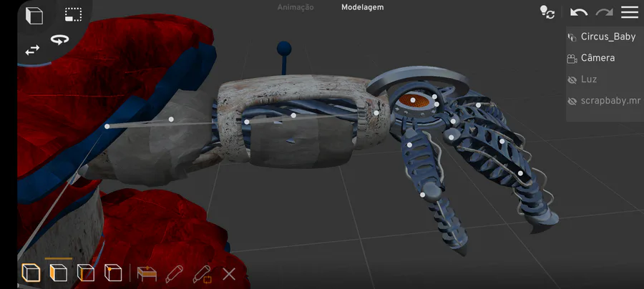
Task: Select the scrapbaby.mr entry name in the list
Action: tap(610, 101)
